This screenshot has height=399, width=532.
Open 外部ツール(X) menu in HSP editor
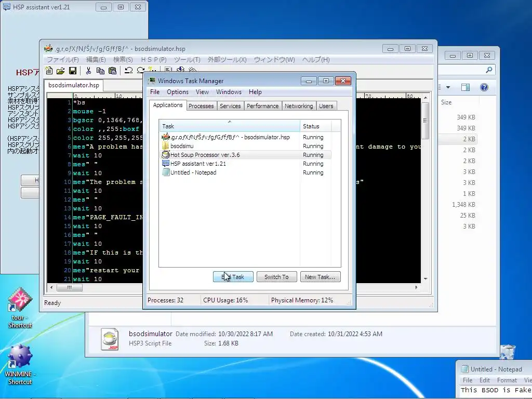click(x=227, y=60)
